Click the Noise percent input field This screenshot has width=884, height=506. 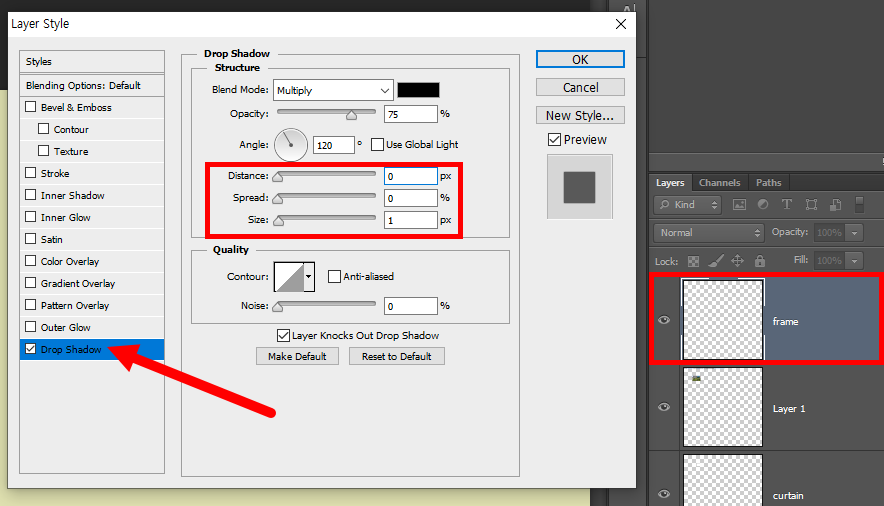[410, 306]
